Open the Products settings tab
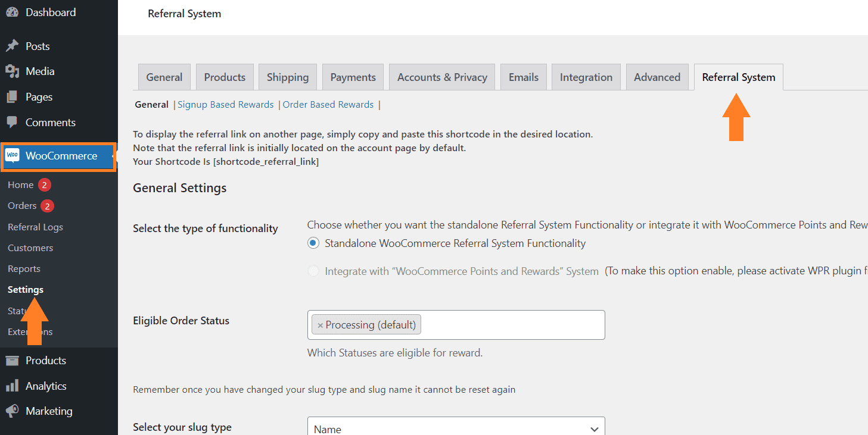The width and height of the screenshot is (868, 435). click(225, 77)
